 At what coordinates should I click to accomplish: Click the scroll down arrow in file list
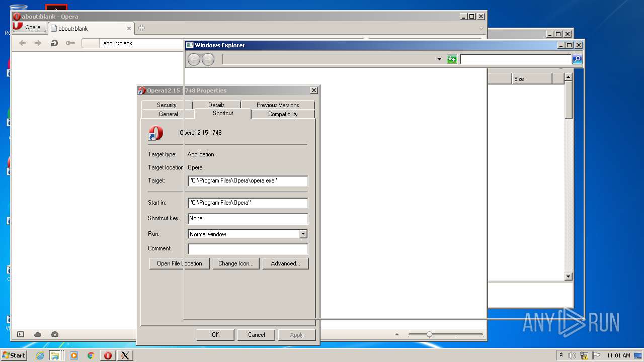point(568,277)
